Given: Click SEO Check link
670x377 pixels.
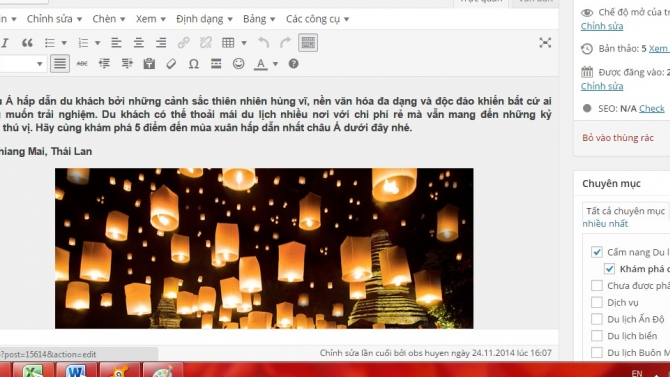Looking at the screenshot, I should tap(652, 109).
